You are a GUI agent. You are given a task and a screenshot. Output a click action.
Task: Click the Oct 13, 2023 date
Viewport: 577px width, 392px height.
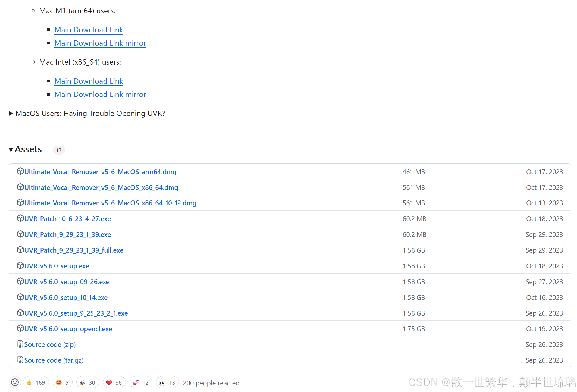click(x=544, y=203)
